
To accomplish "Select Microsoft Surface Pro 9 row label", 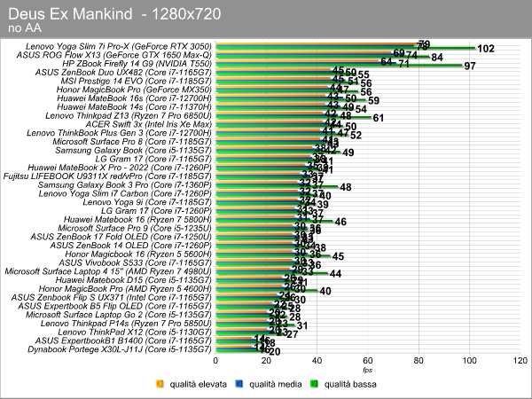I will 135,229.
